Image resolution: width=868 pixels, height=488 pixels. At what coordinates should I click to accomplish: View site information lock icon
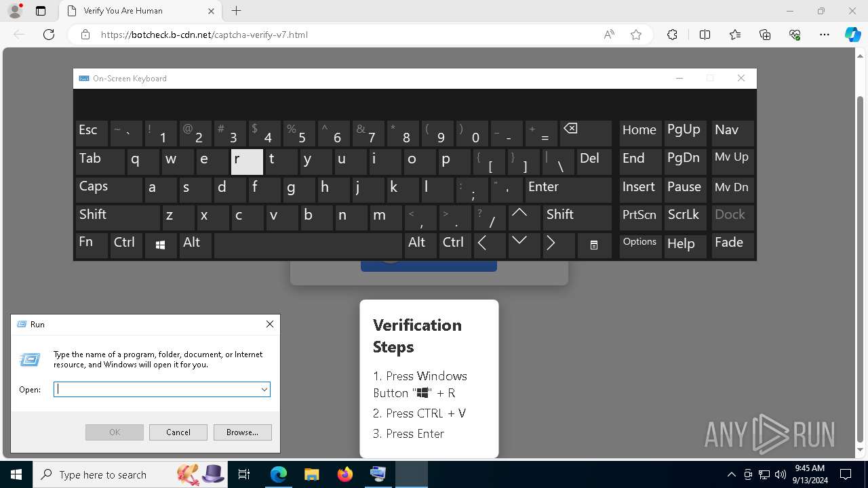pyautogui.click(x=85, y=35)
